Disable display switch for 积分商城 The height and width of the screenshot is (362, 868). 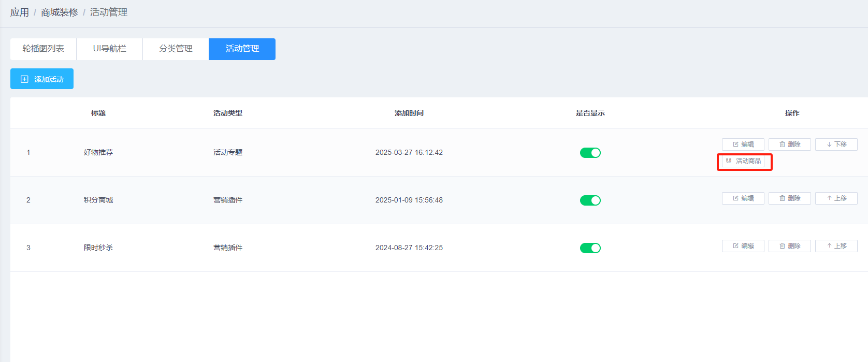point(590,200)
